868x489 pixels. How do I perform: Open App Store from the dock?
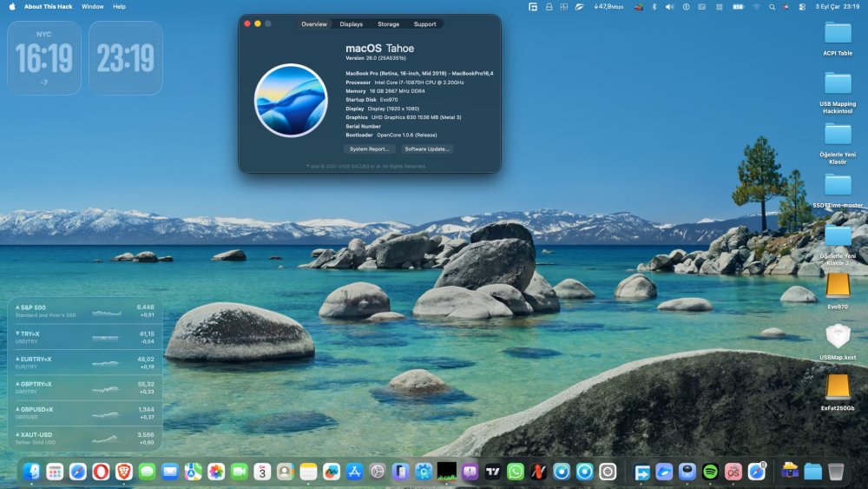click(354, 472)
